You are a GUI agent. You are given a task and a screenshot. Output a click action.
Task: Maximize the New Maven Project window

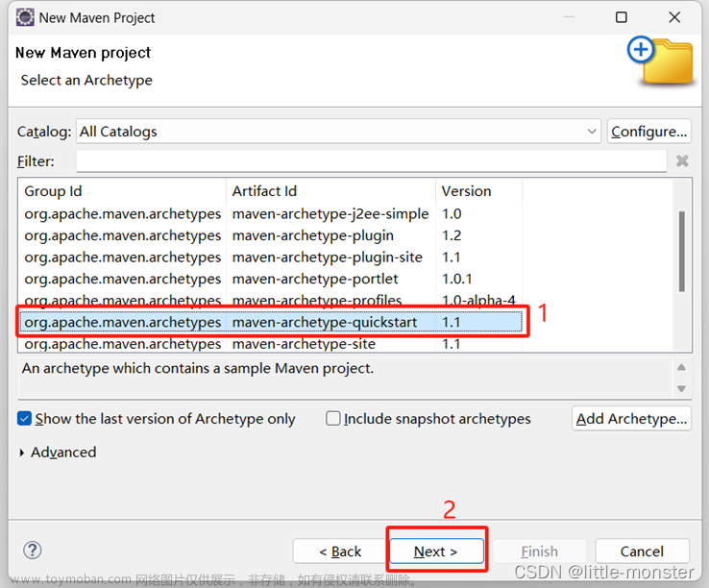tap(622, 17)
